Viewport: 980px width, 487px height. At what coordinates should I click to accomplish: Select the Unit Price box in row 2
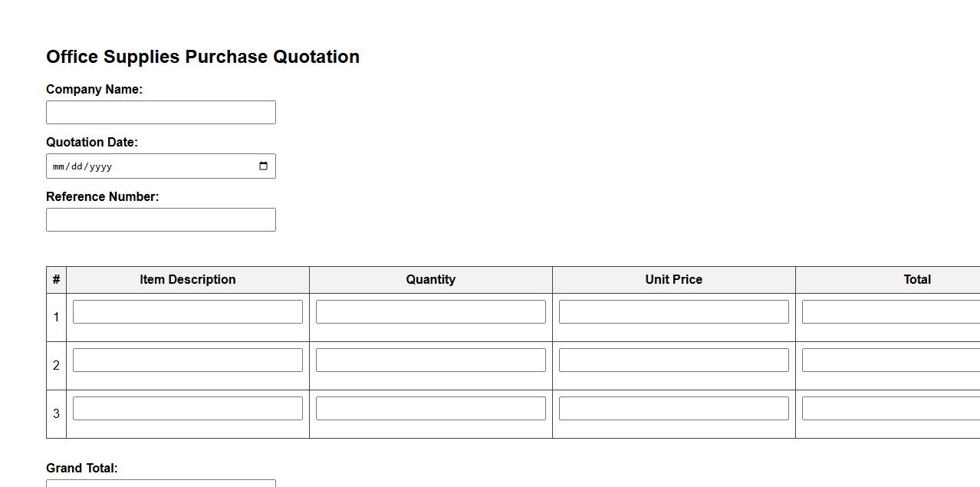(674, 360)
